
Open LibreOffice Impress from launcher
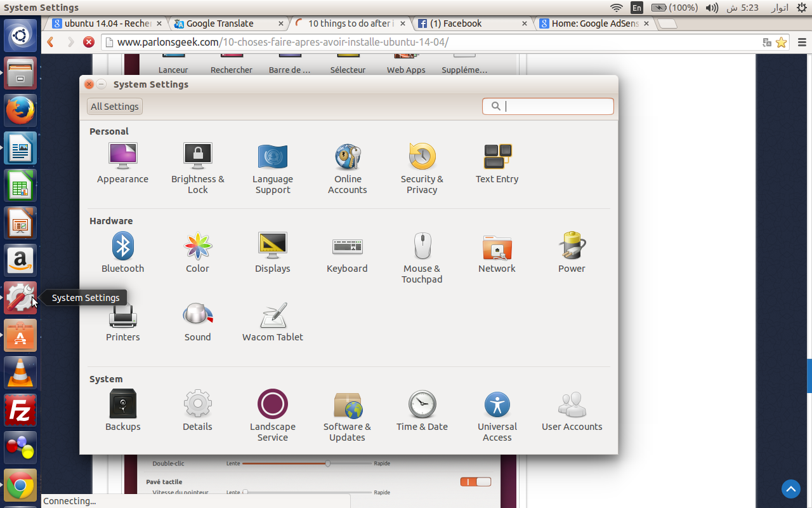click(20, 223)
